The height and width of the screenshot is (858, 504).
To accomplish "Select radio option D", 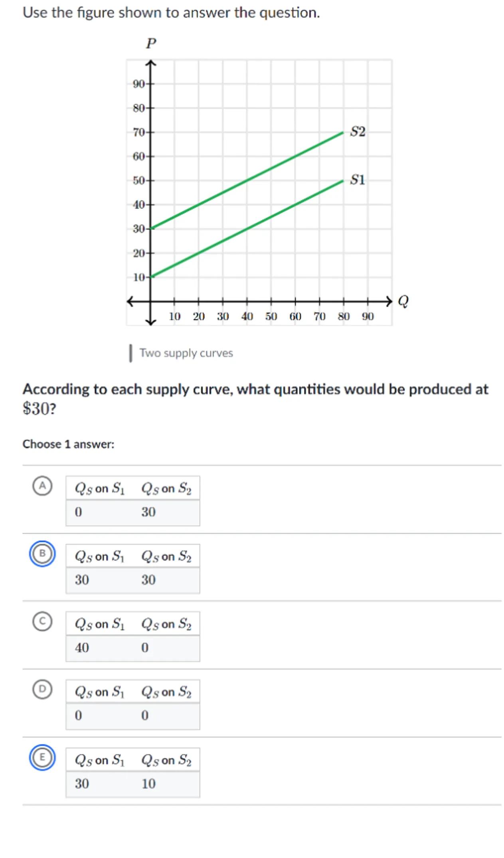I will click(42, 689).
